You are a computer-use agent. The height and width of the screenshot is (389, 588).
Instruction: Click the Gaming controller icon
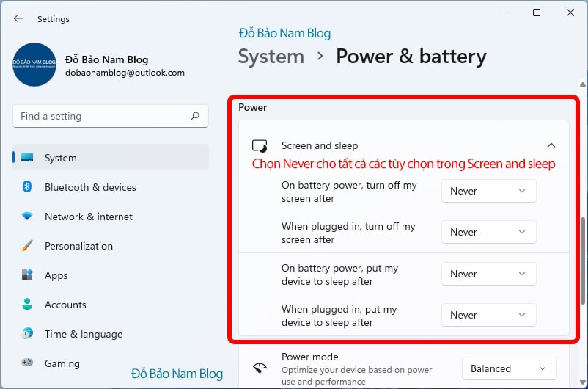point(27,363)
